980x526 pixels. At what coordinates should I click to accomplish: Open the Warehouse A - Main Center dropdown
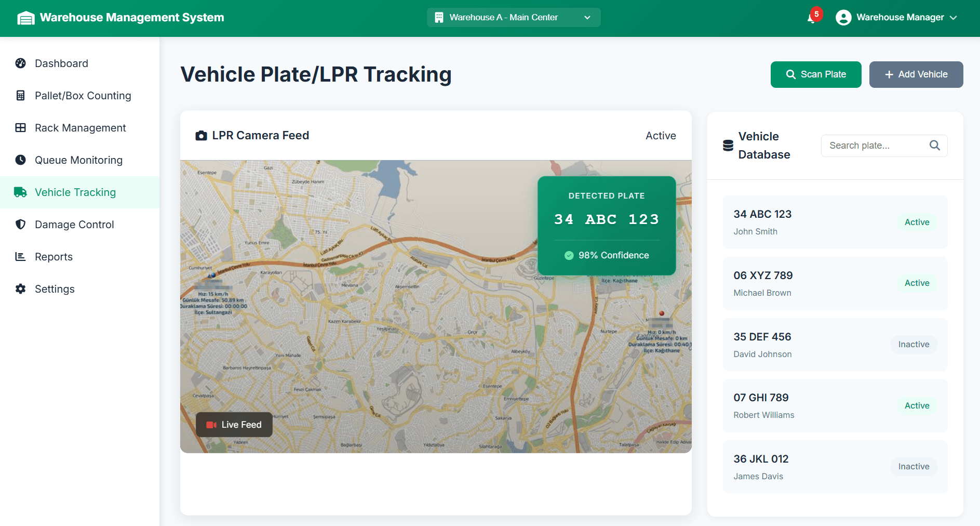(x=513, y=18)
